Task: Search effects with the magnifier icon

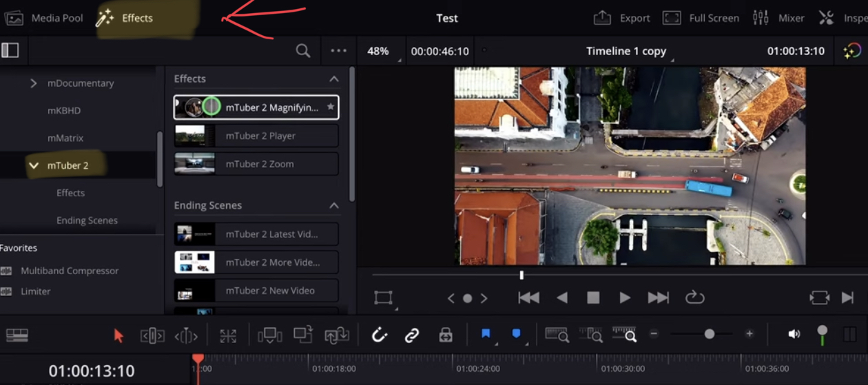Action: tap(303, 50)
